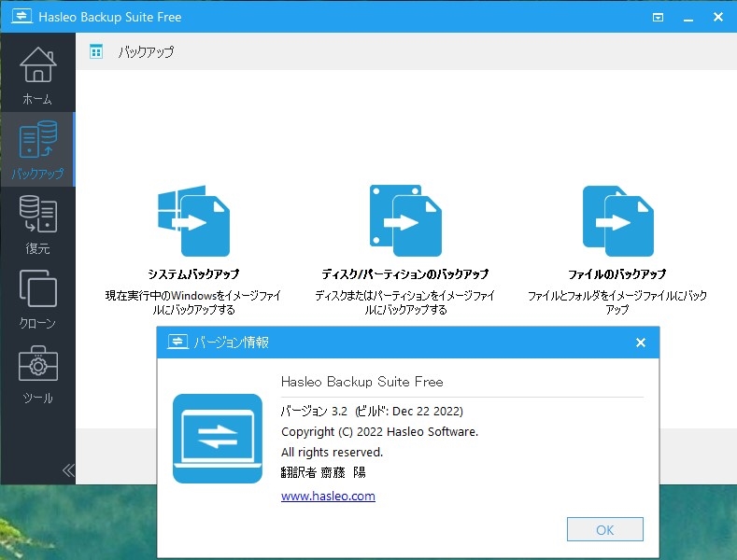Click the 現在実行中のWindows description text
Screen dimensions: 737x560
click(193, 302)
